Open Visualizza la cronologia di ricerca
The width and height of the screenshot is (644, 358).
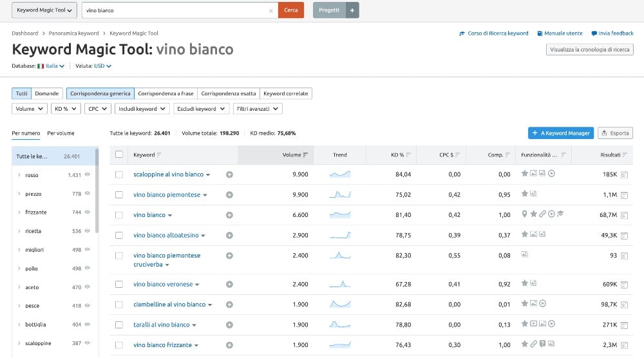589,50
